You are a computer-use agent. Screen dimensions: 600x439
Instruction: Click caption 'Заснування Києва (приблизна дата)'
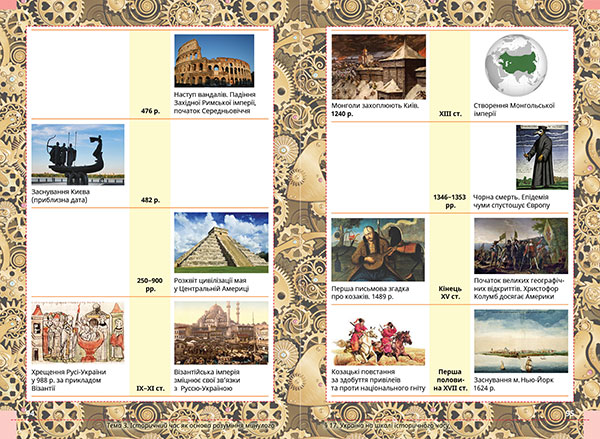(61, 196)
